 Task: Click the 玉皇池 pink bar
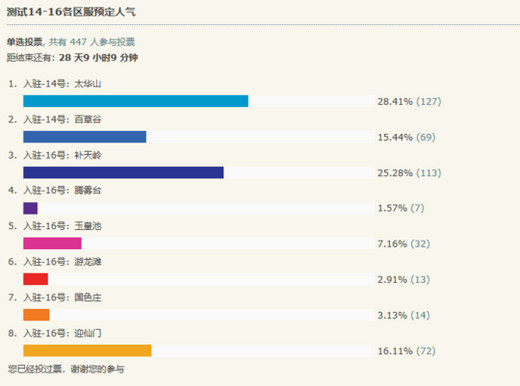[x=52, y=243]
